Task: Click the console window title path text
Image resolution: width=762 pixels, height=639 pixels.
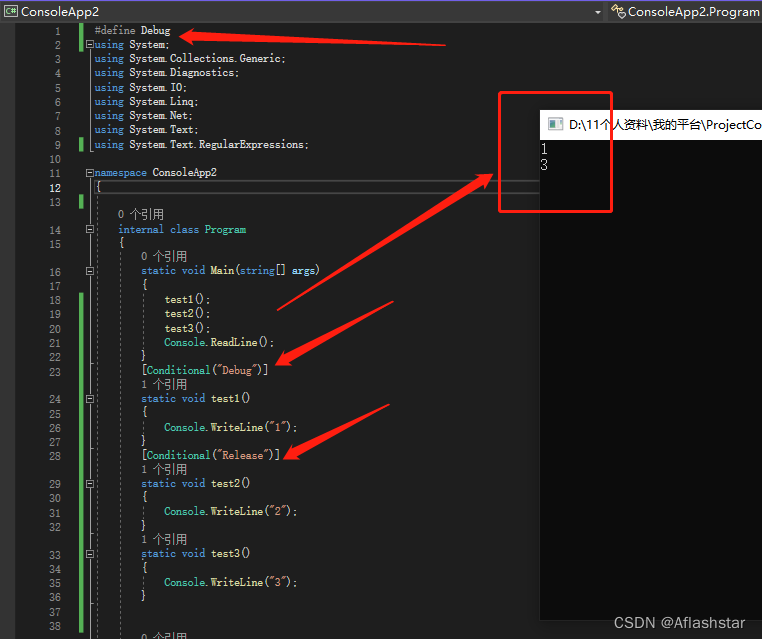Action: pyautogui.click(x=665, y=125)
